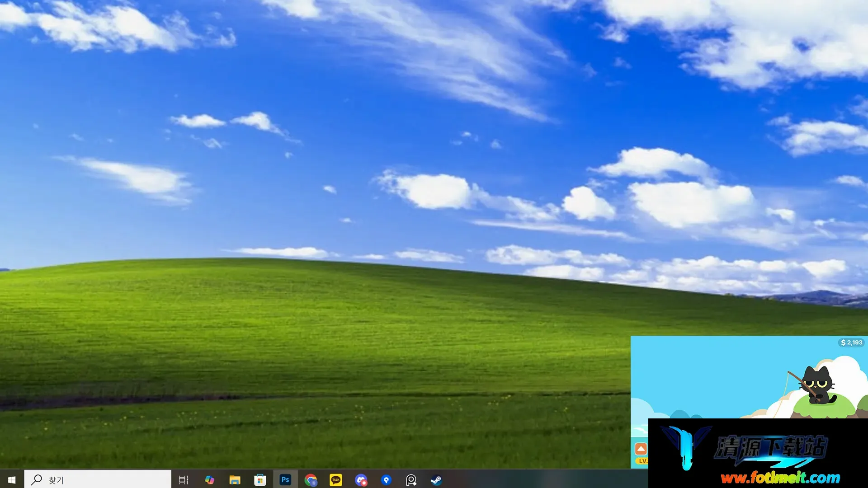This screenshot has width=868, height=488.
Task: Open the Windows Start menu
Action: click(x=12, y=479)
